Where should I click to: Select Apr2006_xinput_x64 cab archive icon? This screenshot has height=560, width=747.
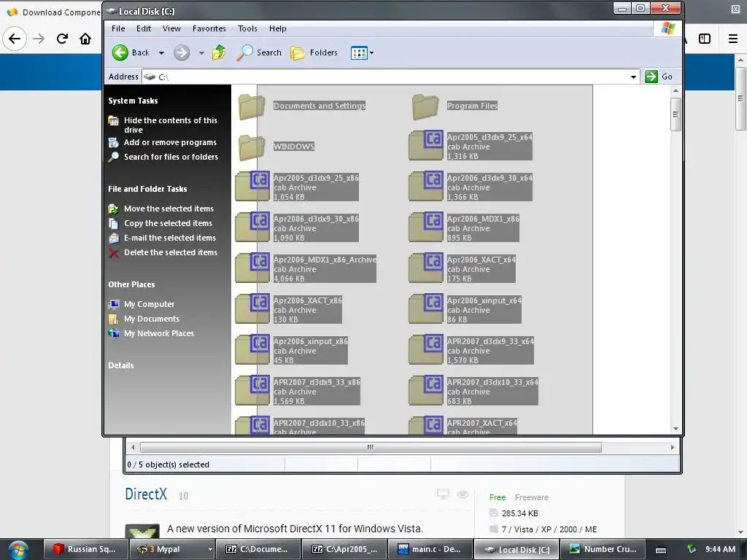tap(426, 309)
